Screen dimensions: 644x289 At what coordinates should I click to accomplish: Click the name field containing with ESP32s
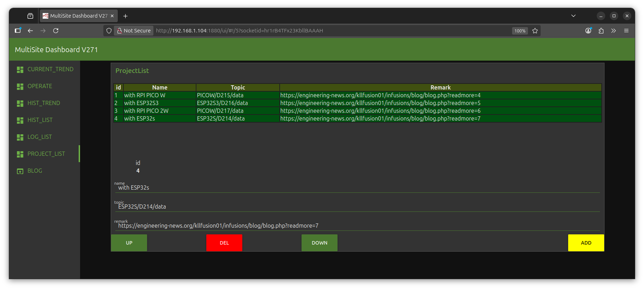357,188
